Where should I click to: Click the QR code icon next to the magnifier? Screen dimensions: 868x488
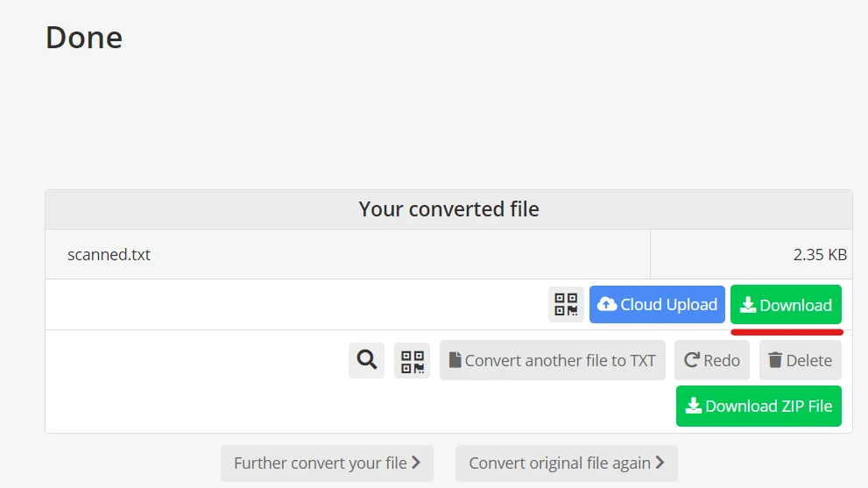click(x=412, y=360)
